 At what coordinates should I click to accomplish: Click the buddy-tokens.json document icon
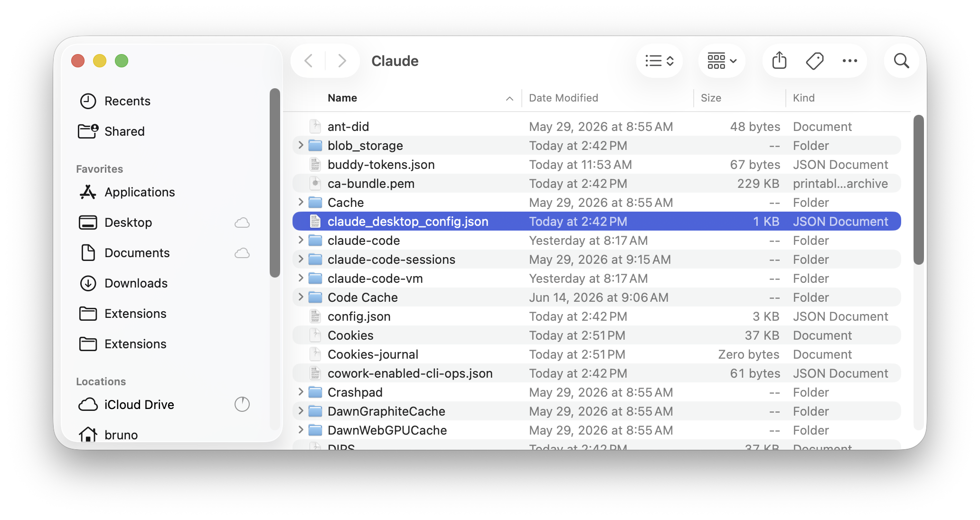315,164
